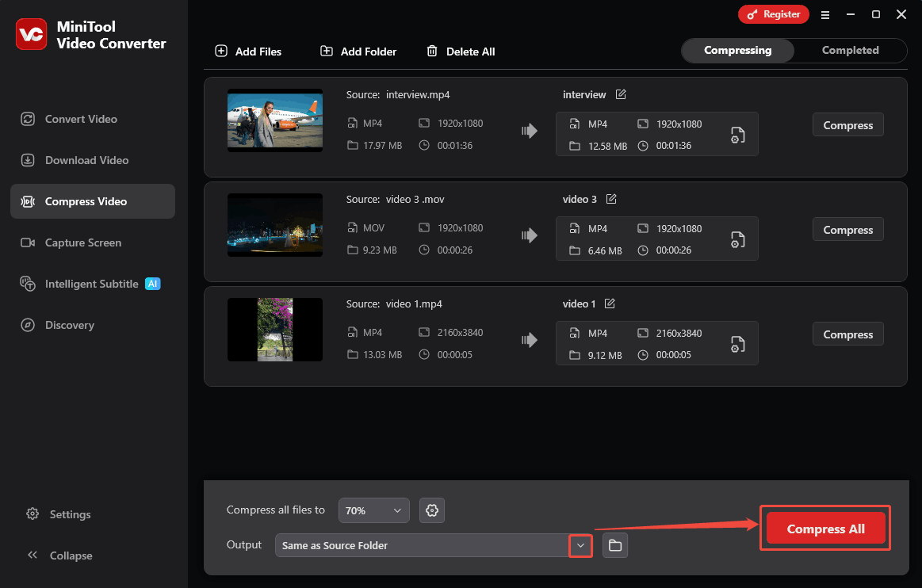Click the Add Folder icon
922x588 pixels.
pyautogui.click(x=326, y=51)
